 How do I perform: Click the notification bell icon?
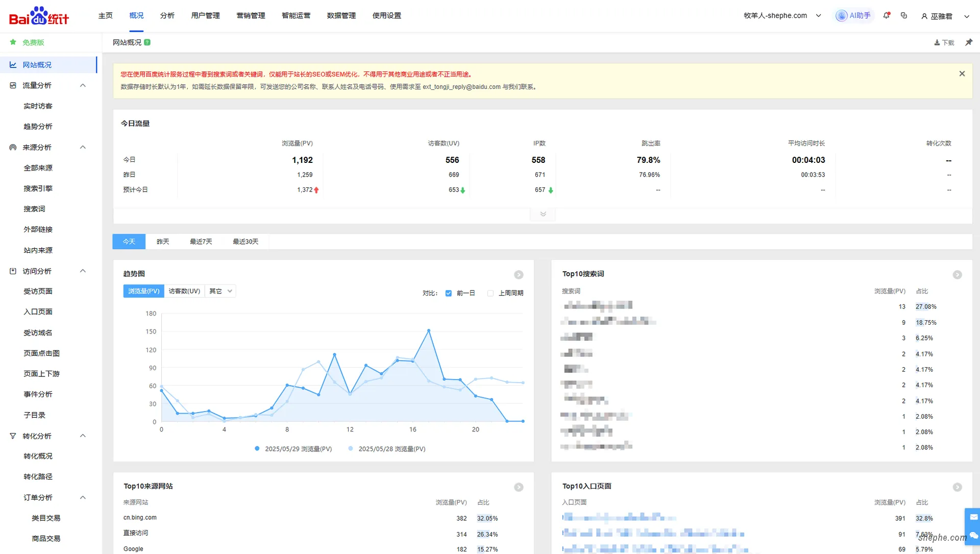887,16
